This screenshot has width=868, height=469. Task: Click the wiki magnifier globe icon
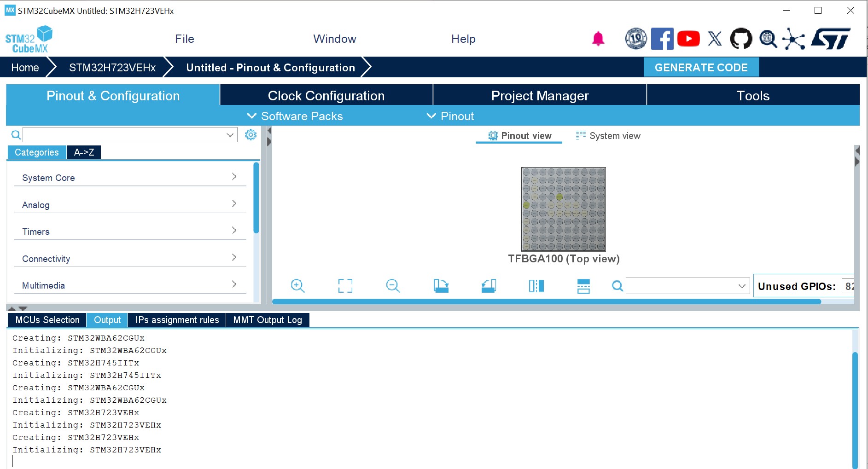point(768,39)
